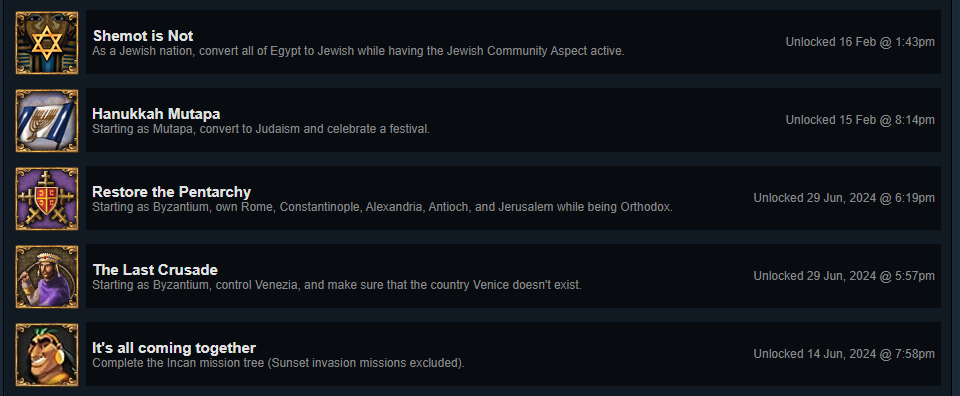Viewport: 960px width, 396px height.
Task: Click "The Last Crusade" achievement title
Action: coord(155,270)
